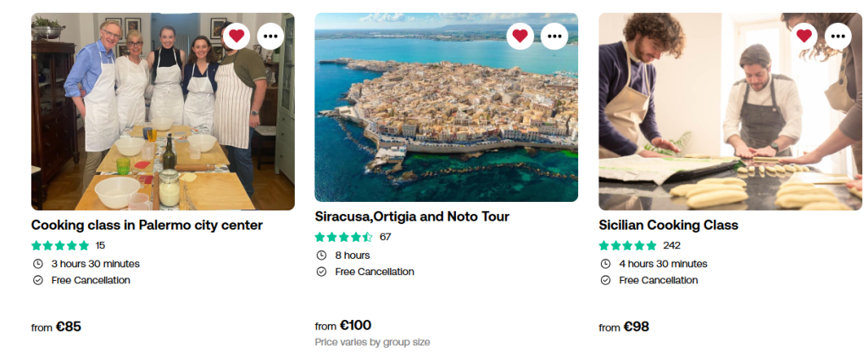
Task: Click the star rating with 242 reviews
Action: click(x=628, y=245)
